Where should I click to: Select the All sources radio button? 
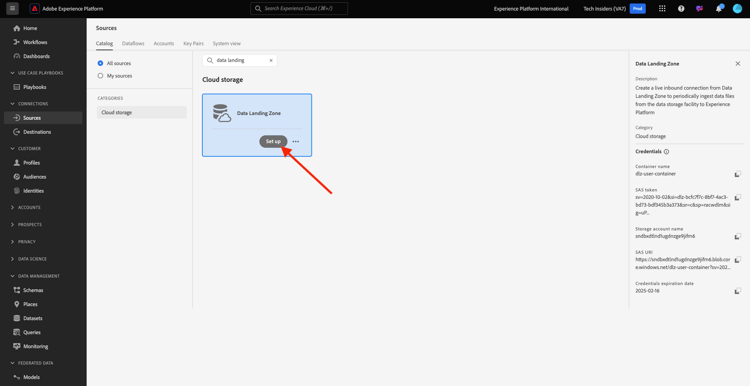tap(100, 63)
